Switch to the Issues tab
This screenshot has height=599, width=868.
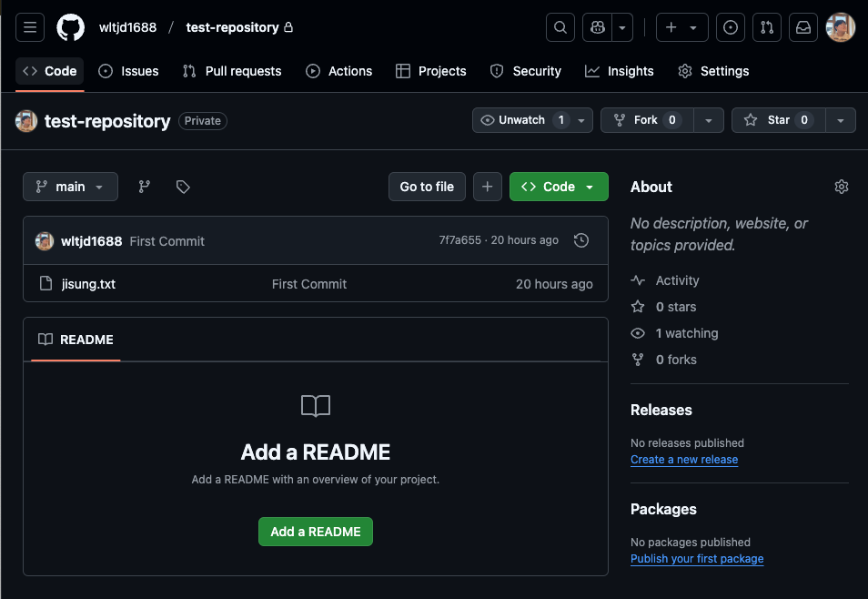tap(128, 71)
